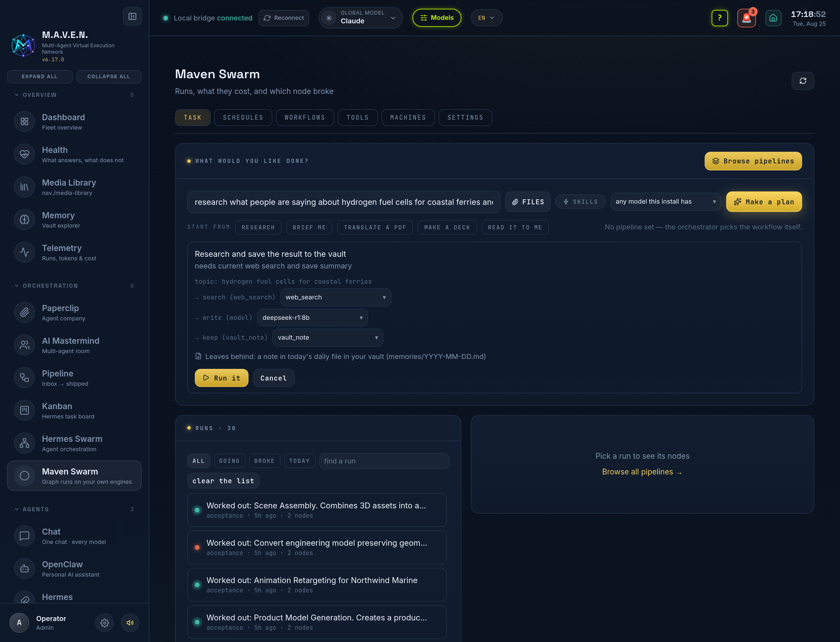
Task: Open AI Mastermind people icon
Action: (x=24, y=345)
